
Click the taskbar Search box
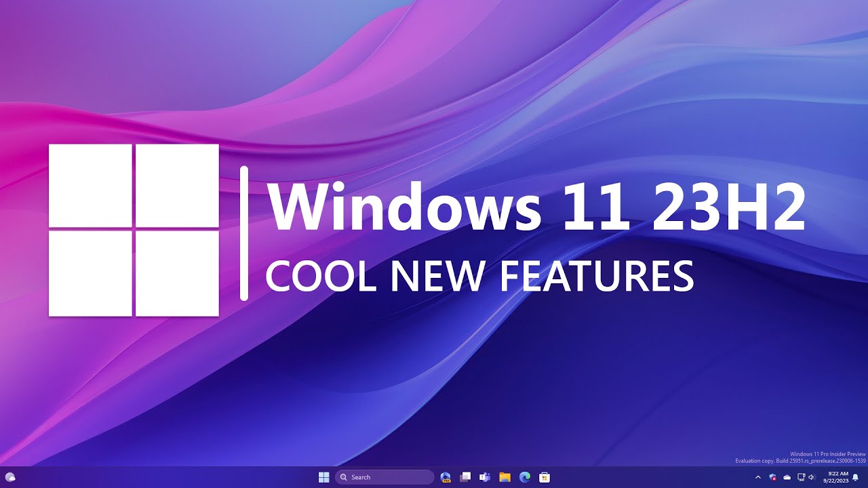384,477
